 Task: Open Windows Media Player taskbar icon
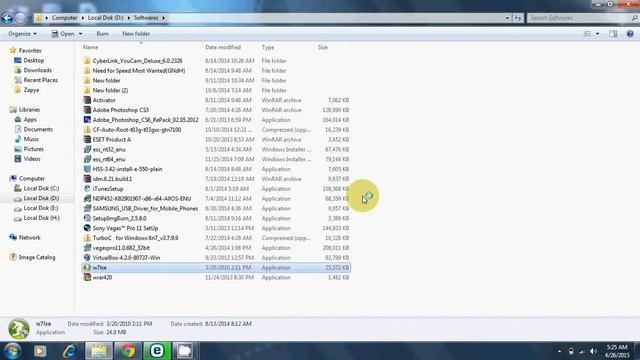40,351
